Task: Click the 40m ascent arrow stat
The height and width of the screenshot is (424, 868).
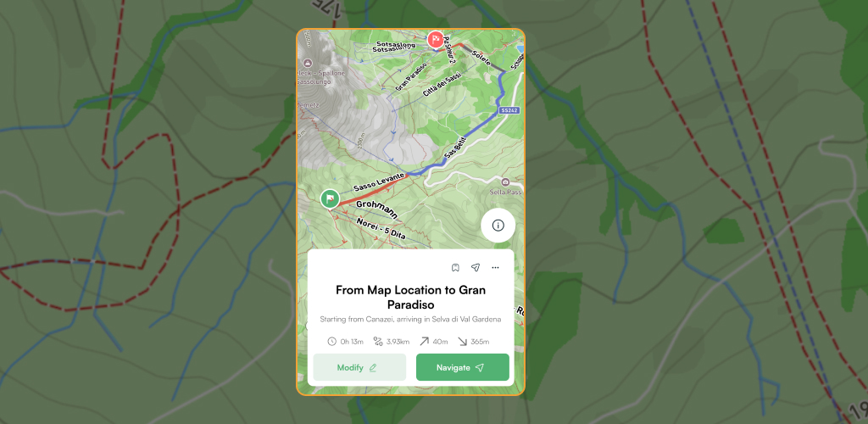Action: pyautogui.click(x=434, y=341)
